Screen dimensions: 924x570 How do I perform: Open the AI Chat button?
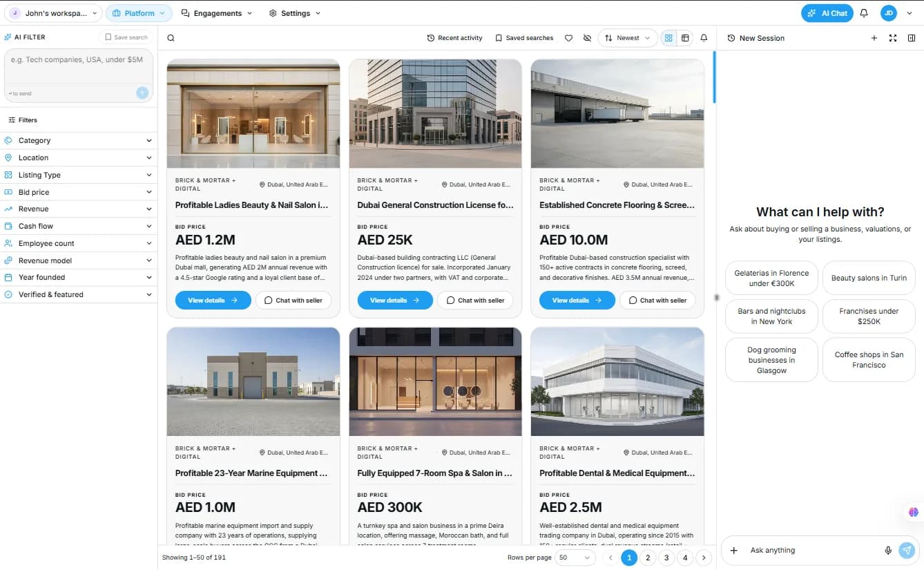click(827, 13)
